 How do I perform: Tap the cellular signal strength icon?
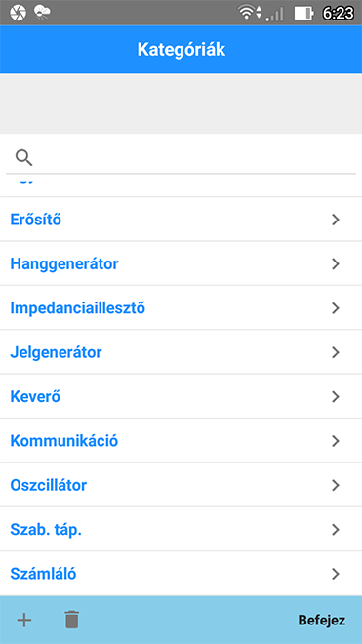point(275,15)
